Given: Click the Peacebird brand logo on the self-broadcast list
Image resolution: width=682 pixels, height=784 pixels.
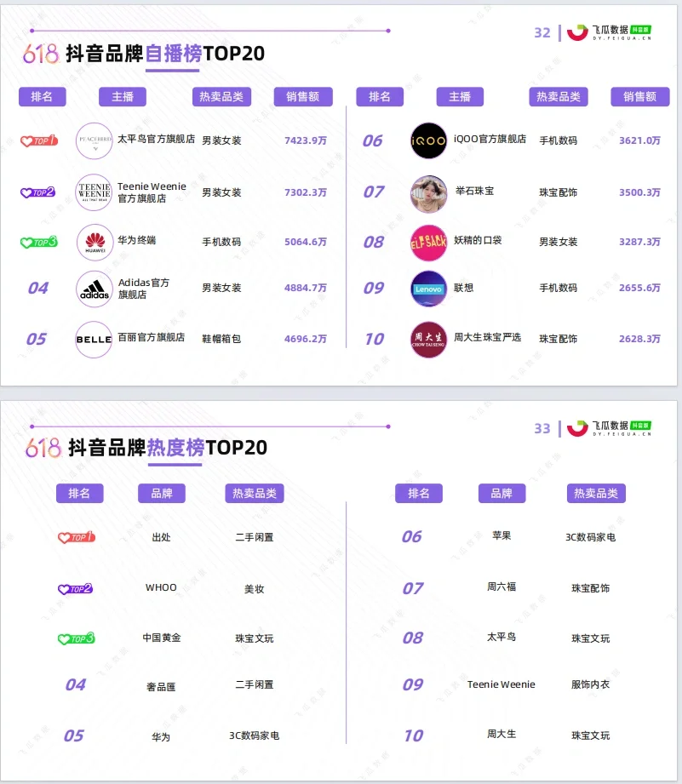Looking at the screenshot, I should click(94, 141).
